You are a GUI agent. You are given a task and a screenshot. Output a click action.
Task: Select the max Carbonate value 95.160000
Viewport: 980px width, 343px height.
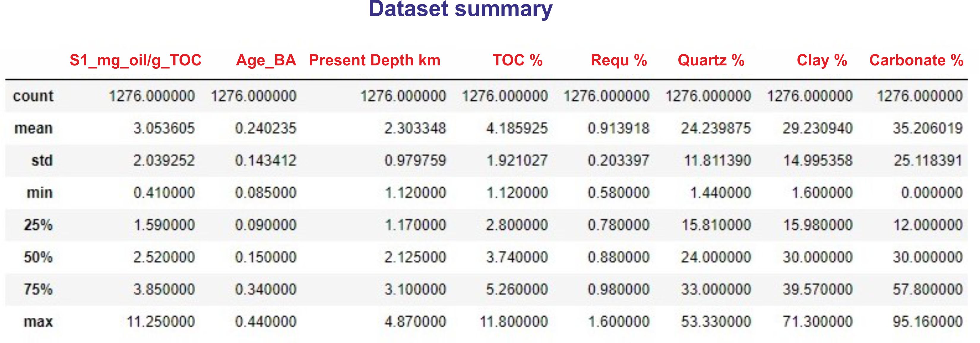coord(928,322)
